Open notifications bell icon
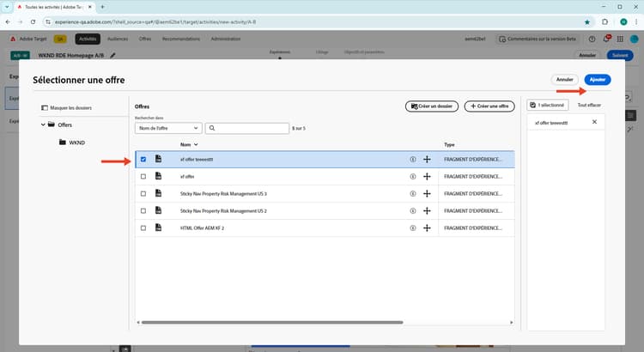Image resolution: width=644 pixels, height=352 pixels. pyautogui.click(x=606, y=39)
